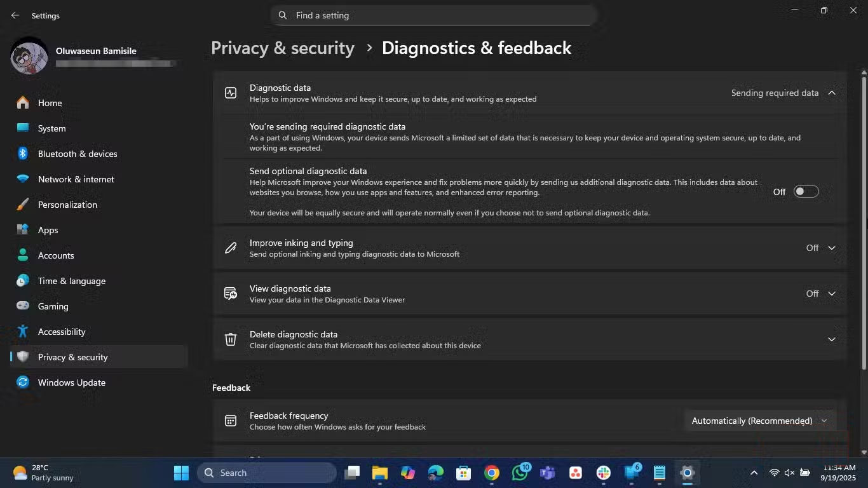Click the back arrow in Settings

[15, 15]
